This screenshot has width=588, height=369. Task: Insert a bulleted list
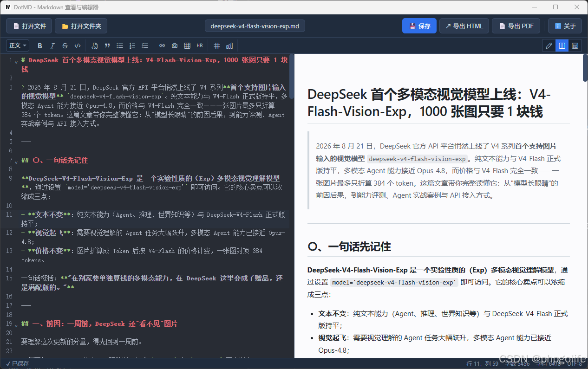tap(120, 45)
